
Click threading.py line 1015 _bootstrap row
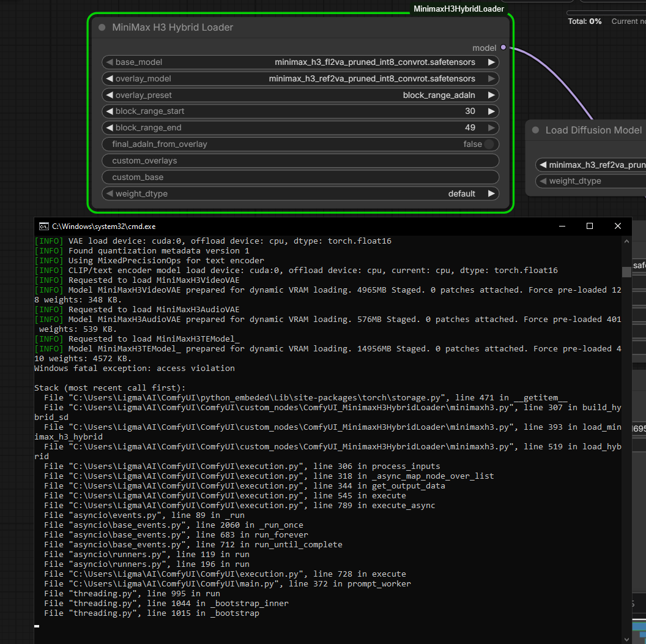152,613
